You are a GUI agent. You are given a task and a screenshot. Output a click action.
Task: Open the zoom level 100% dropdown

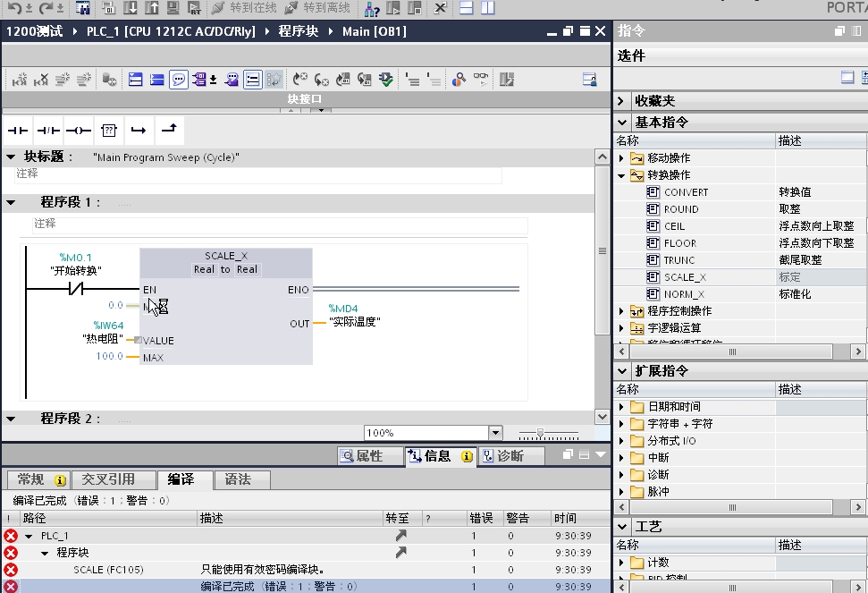[x=495, y=432]
